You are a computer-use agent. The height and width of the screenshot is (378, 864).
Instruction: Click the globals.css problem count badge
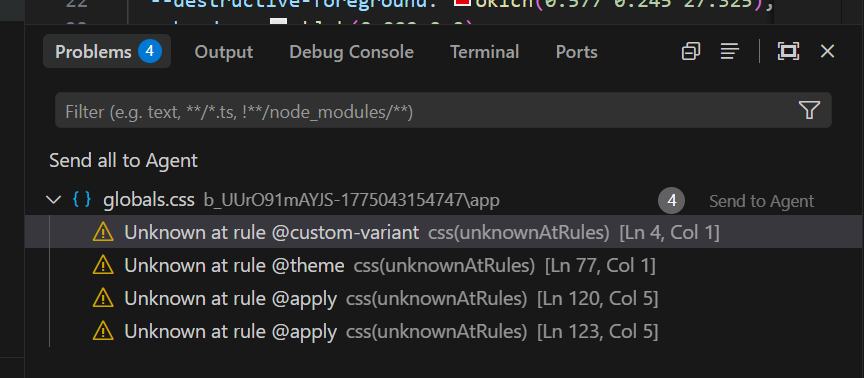pos(671,201)
